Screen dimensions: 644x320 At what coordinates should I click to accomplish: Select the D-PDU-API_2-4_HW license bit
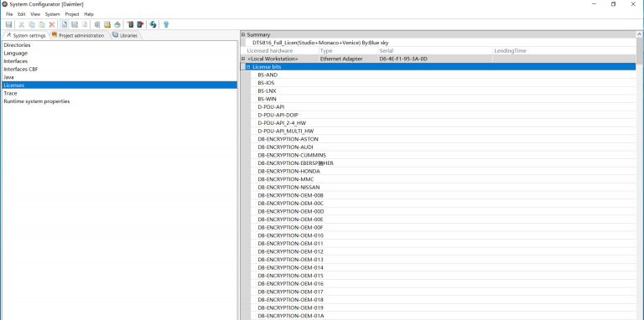click(x=443, y=122)
